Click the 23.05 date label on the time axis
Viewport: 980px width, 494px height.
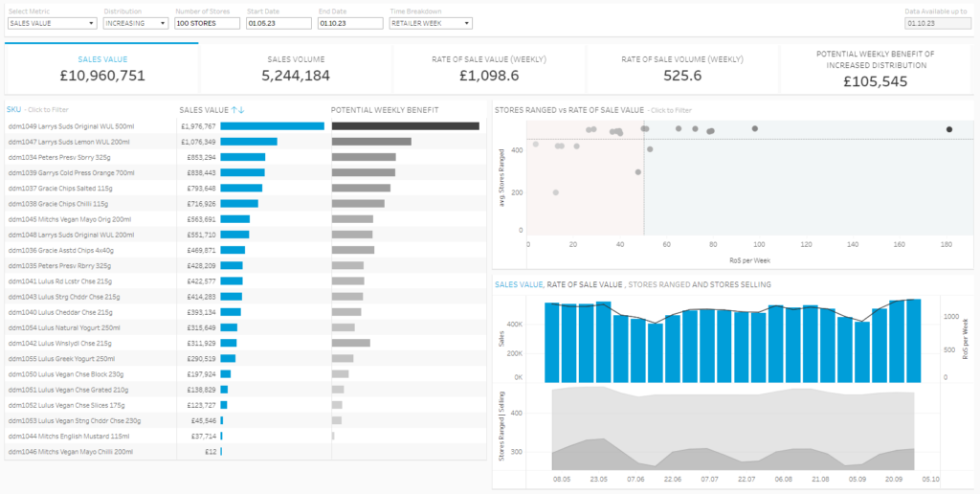[599, 479]
